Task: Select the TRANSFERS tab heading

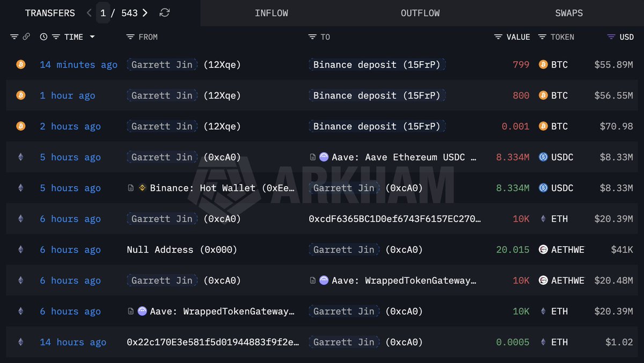Action: tap(50, 13)
